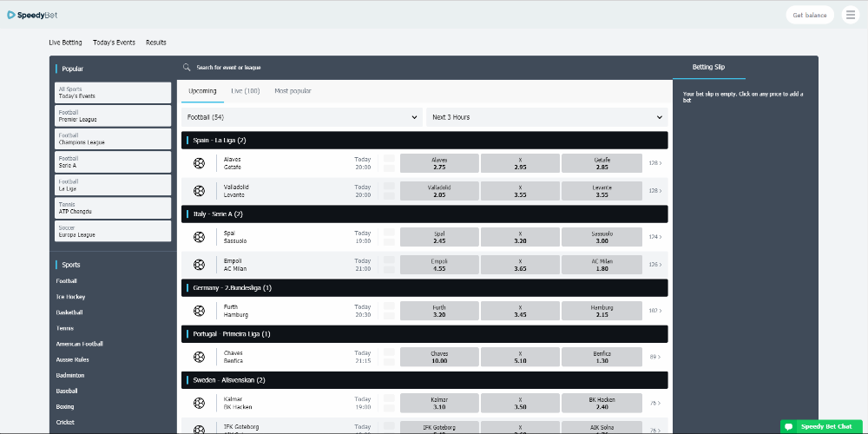The width and height of the screenshot is (868, 434).
Task: Select Ice Hockey in Sports list
Action: 70,297
